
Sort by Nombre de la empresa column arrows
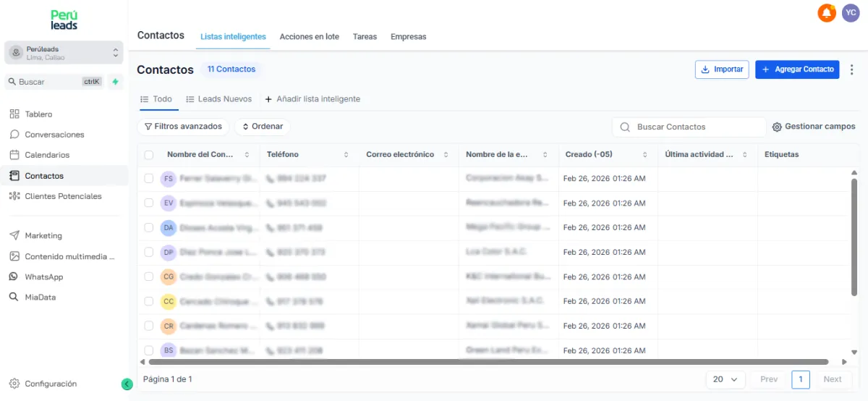coord(545,155)
